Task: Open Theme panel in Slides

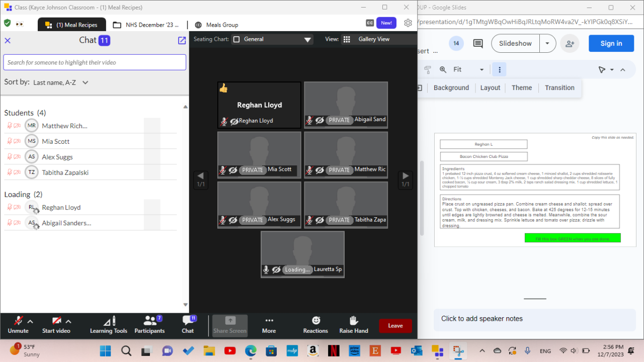Action: click(522, 87)
